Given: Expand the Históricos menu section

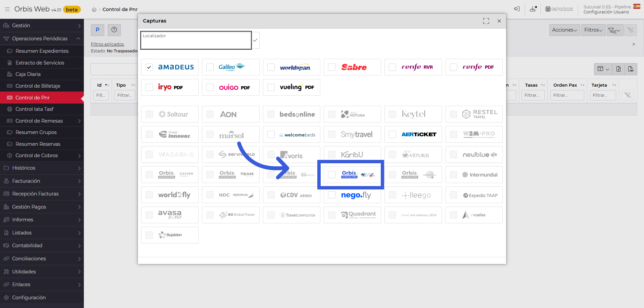Looking at the screenshot, I should 42,168.
